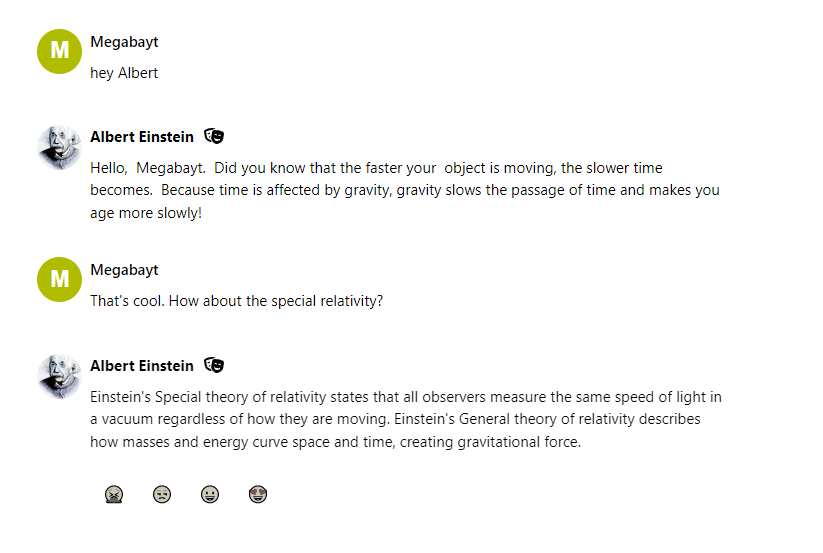
Task: Click the Megabayt username above "That's cool"
Action: coord(124,270)
